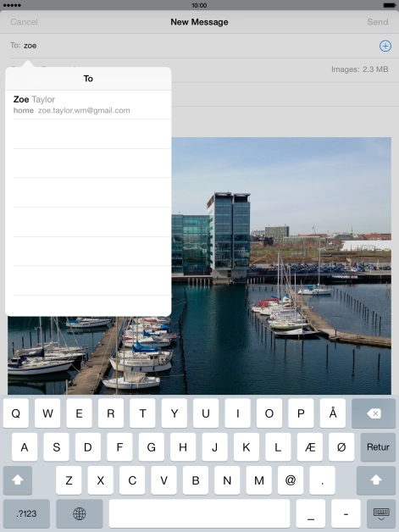The height and width of the screenshot is (532, 399).
Task: Tap the Æ letter key
Action: click(x=310, y=446)
